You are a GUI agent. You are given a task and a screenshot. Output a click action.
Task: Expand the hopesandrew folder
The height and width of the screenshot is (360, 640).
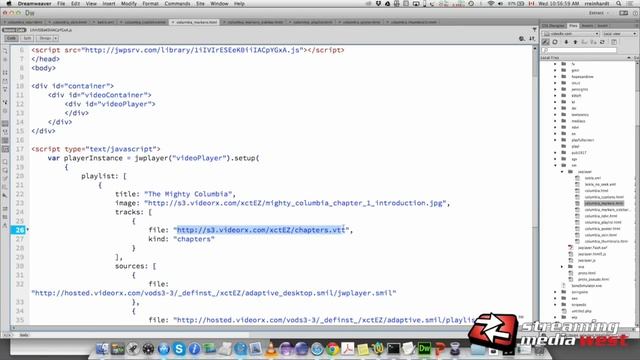pyautogui.click(x=555, y=77)
